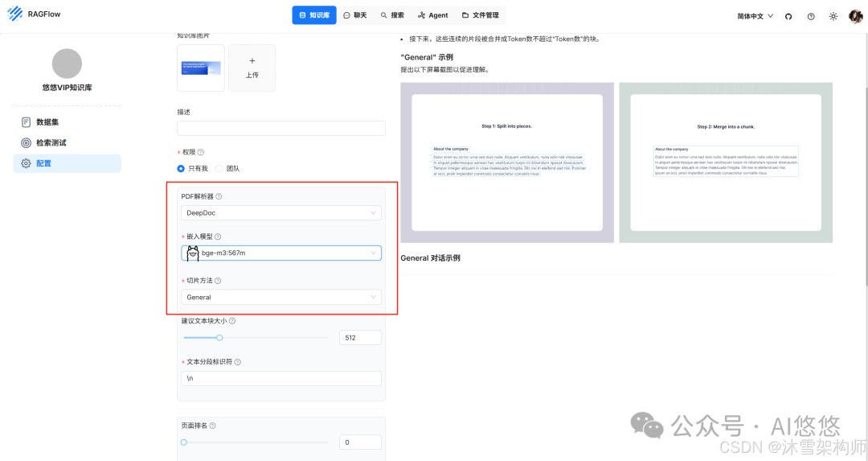
Task: Open the 嵌入模型 bge-m3:567m dropdown
Action: click(x=281, y=253)
